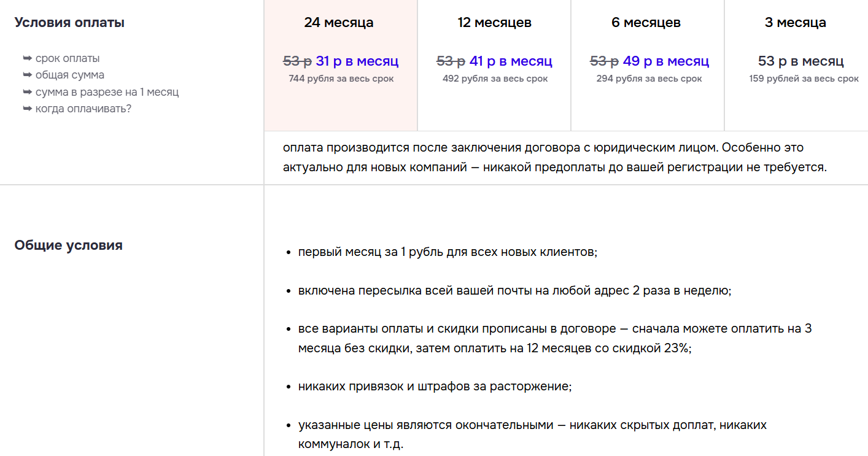Click the blue "31 р в месяц" price
This screenshot has height=456, width=868.
point(357,61)
